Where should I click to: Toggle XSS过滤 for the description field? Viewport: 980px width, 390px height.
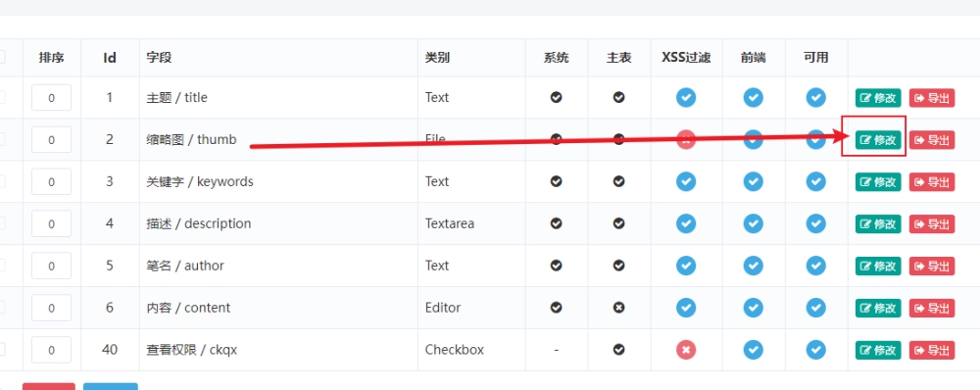pyautogui.click(x=686, y=223)
